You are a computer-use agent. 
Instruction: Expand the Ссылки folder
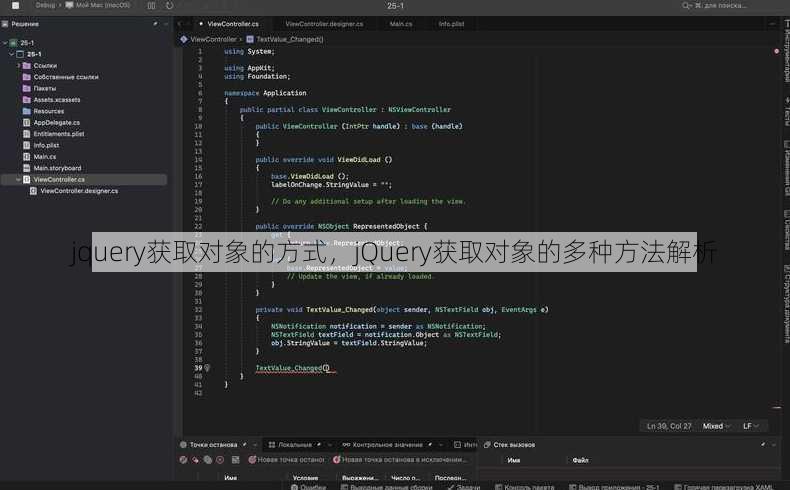[19, 65]
